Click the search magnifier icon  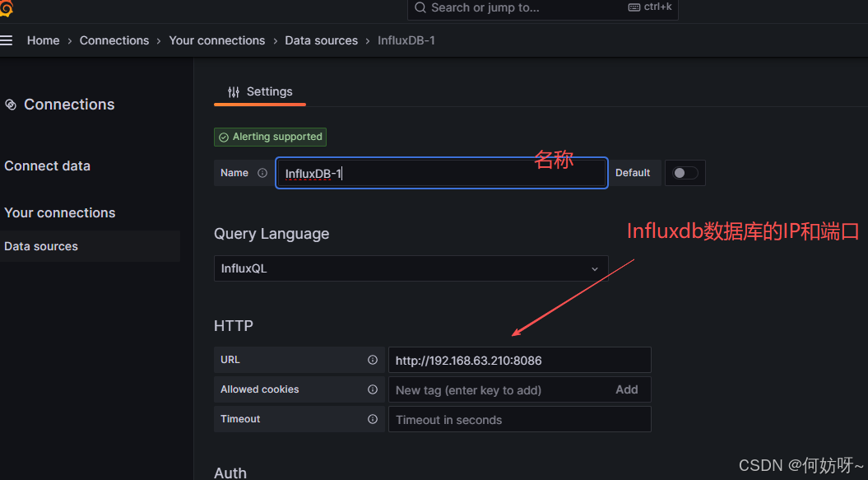click(x=420, y=7)
